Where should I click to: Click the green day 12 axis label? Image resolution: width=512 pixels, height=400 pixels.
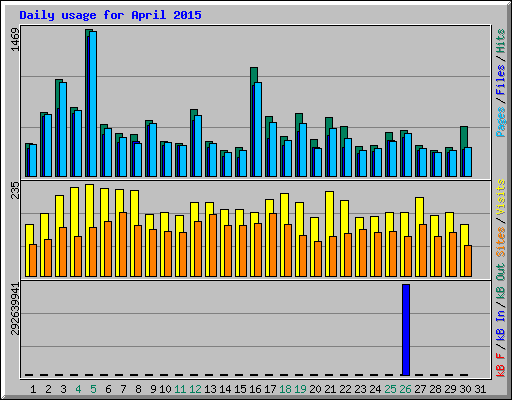click(x=195, y=389)
